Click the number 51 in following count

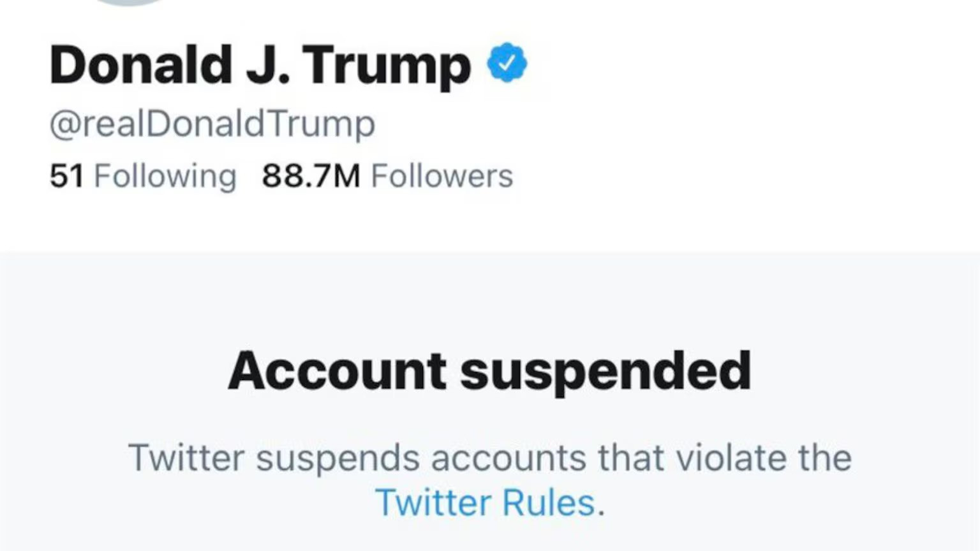(x=67, y=176)
